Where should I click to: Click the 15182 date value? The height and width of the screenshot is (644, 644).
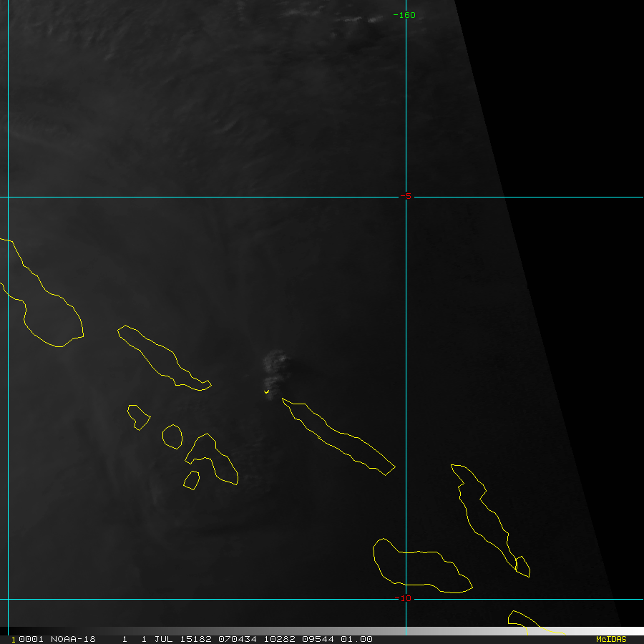(x=195, y=639)
